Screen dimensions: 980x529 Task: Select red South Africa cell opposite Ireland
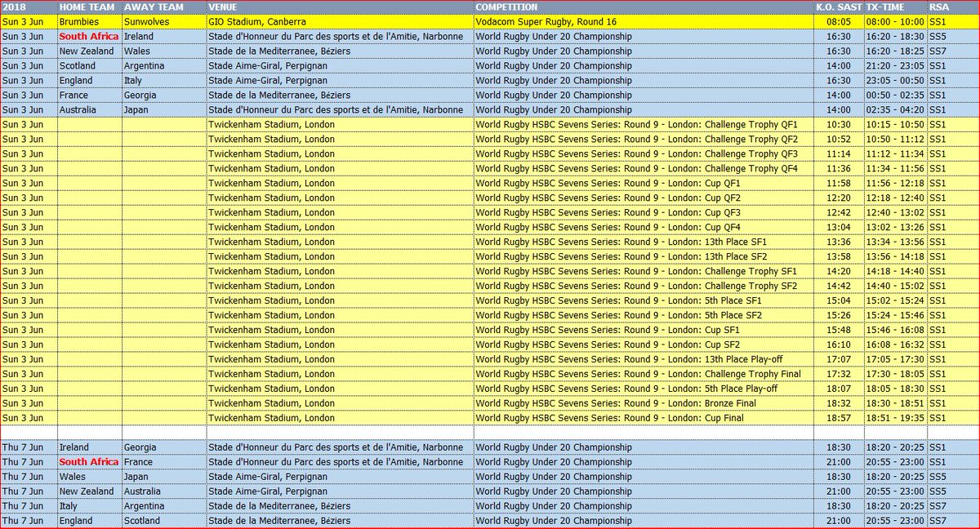pyautogui.click(x=89, y=37)
